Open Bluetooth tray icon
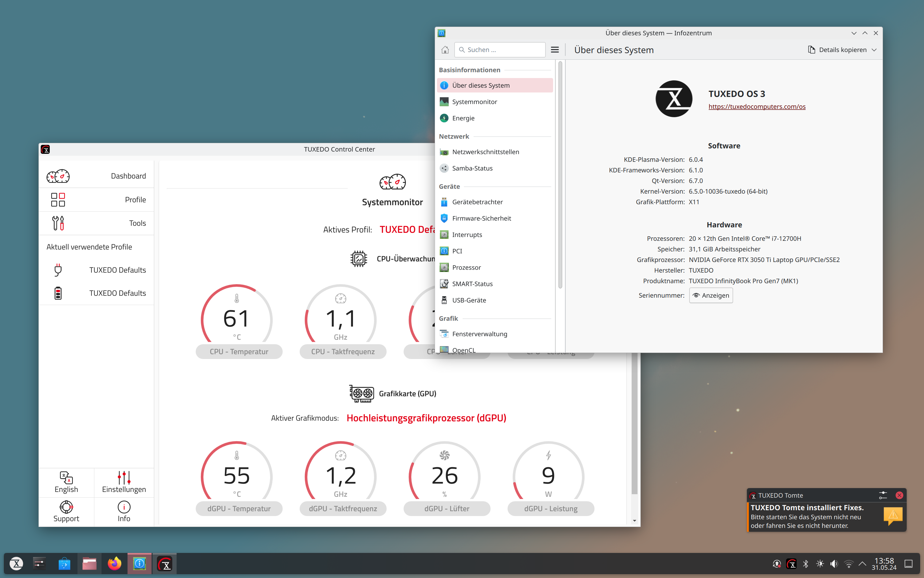 [806, 564]
